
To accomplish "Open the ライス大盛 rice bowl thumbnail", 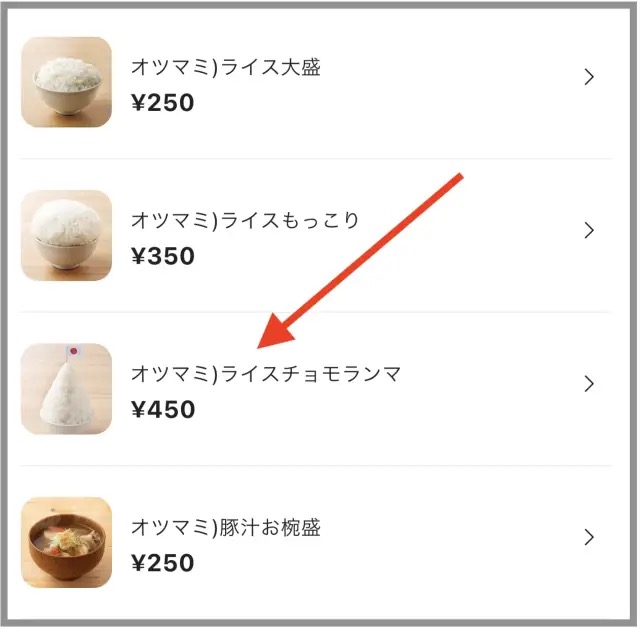I will pos(67,82).
